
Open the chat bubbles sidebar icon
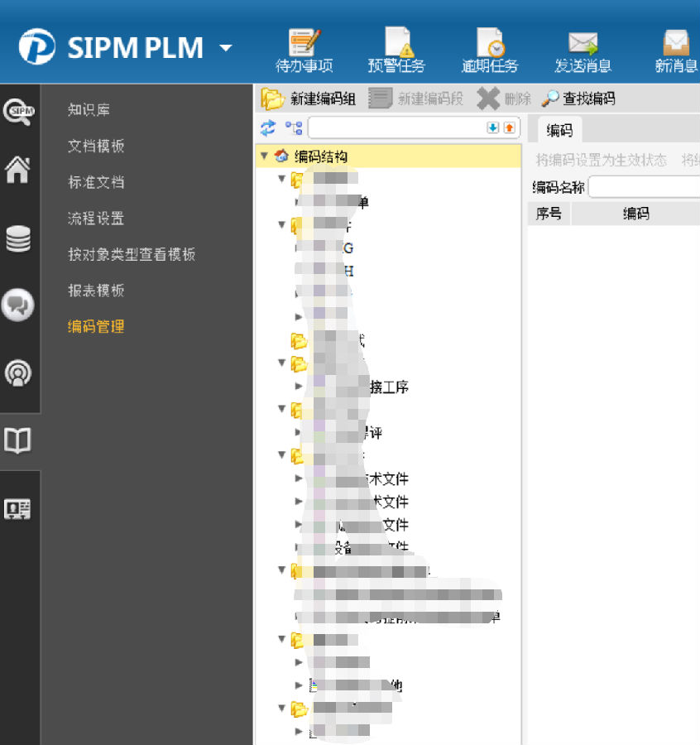click(18, 305)
